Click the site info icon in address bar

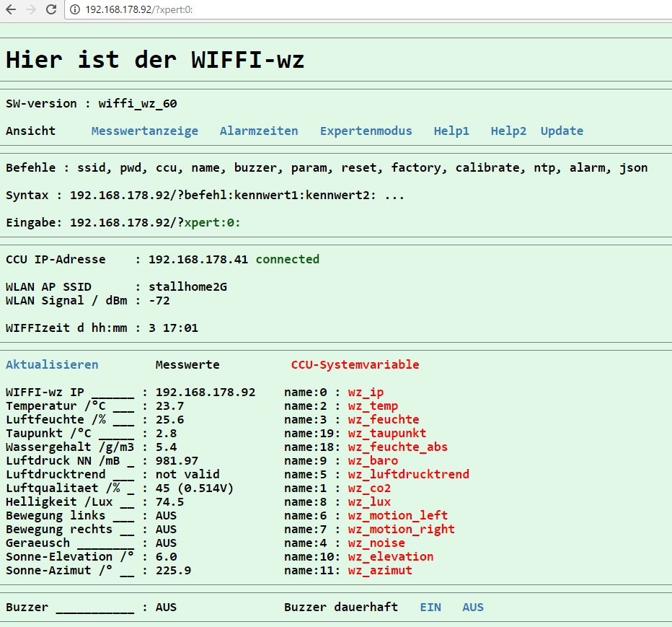coord(74,9)
